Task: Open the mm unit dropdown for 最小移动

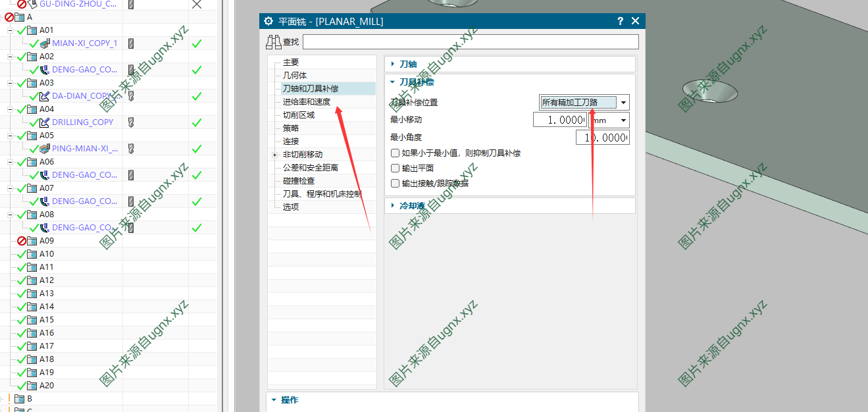Action: point(623,120)
